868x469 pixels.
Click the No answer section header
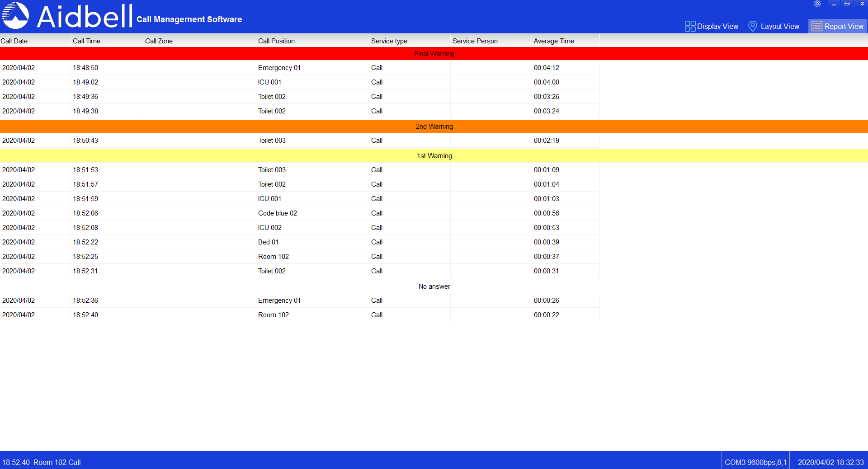434,286
